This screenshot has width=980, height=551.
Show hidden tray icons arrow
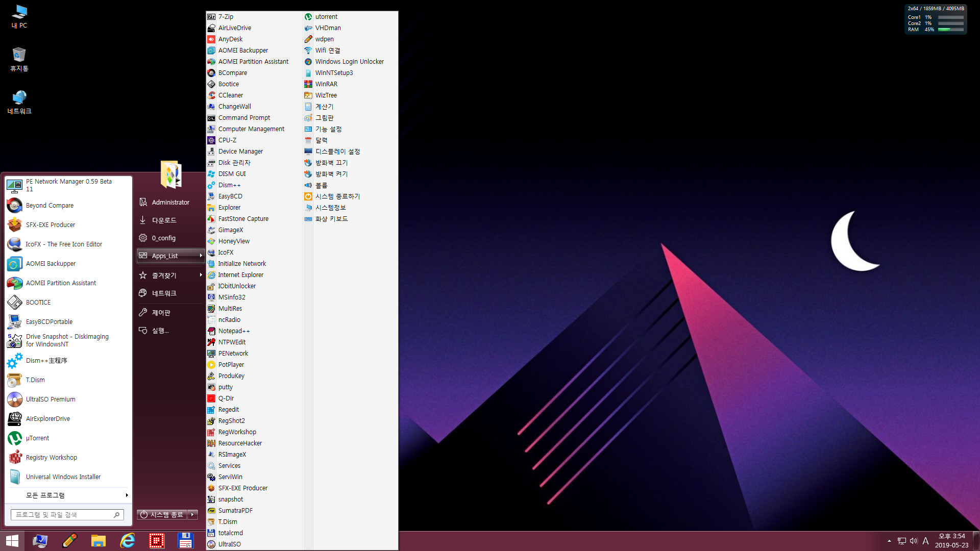[x=889, y=541]
